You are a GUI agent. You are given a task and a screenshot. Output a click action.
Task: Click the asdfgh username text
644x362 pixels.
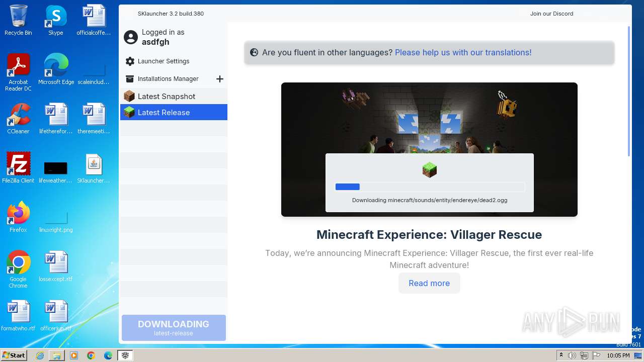point(155,42)
